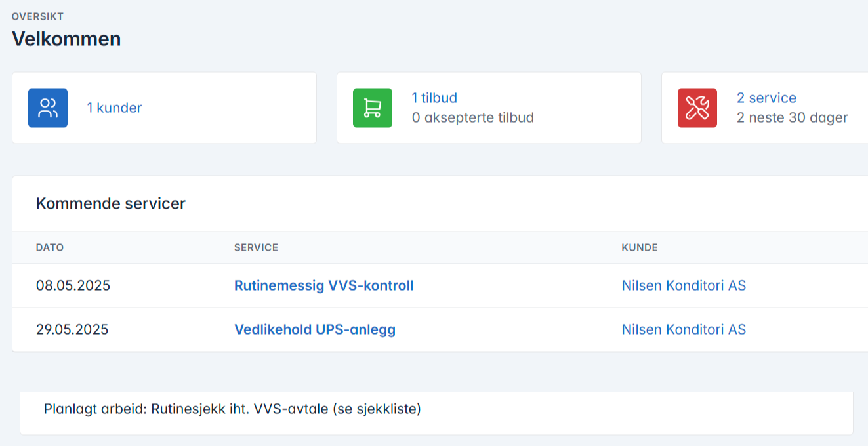This screenshot has height=446, width=868.
Task: Open Nilsen Konditori AS in the VVS-kontroll row
Action: pyautogui.click(x=684, y=286)
